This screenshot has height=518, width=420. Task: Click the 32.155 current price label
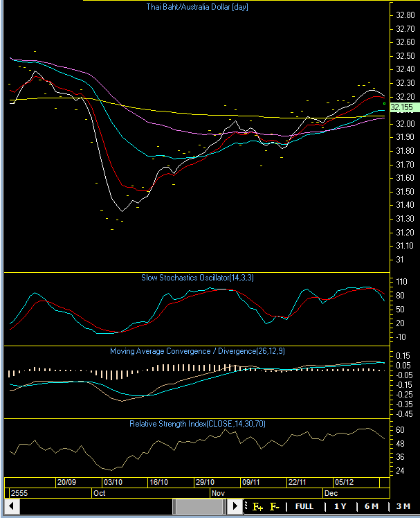point(401,107)
